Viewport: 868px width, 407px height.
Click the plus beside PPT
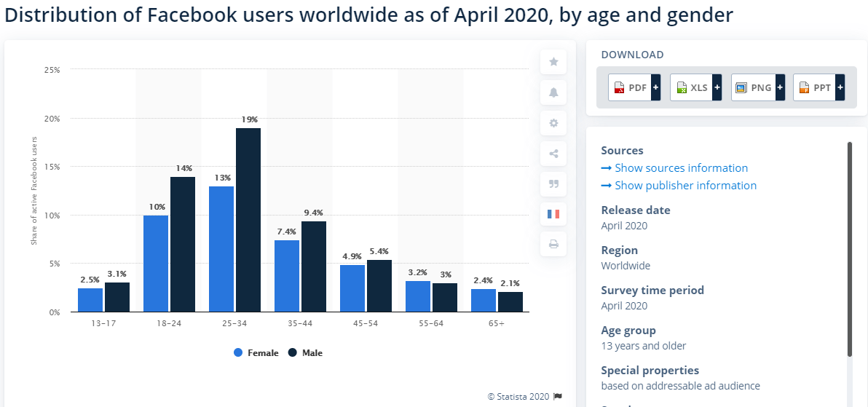click(x=841, y=87)
